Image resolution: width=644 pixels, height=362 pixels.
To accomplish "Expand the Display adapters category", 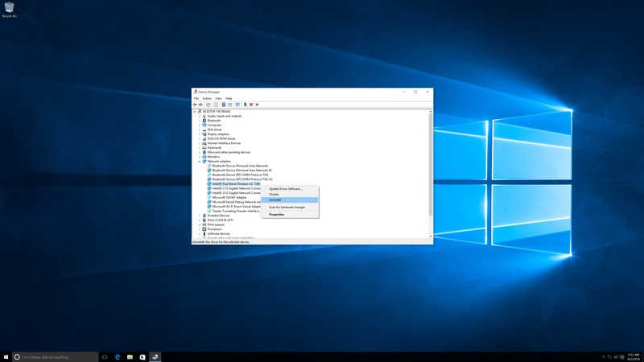I will [200, 134].
